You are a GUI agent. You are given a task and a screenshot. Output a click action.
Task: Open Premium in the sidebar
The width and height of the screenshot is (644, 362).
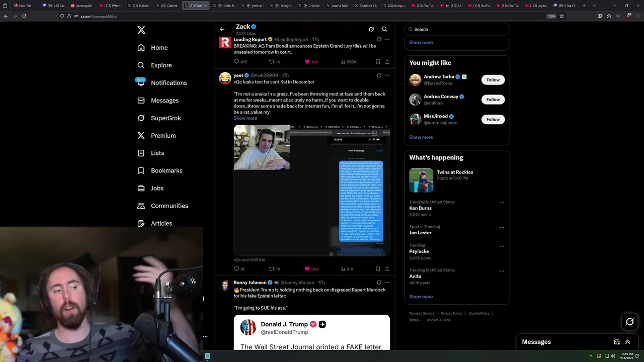(156, 136)
